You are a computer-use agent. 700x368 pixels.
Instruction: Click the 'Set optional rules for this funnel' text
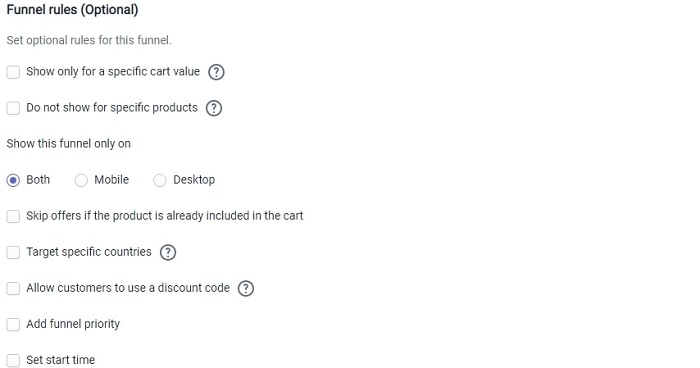point(89,40)
